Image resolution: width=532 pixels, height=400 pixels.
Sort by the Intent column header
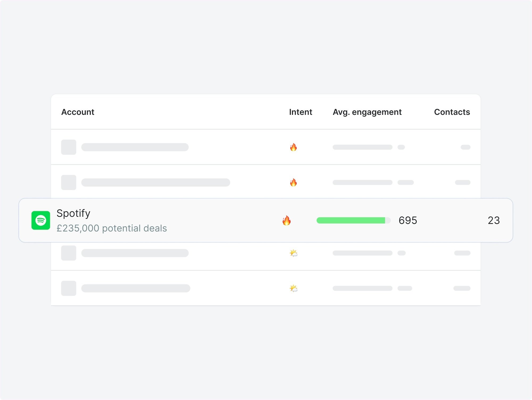coord(300,112)
